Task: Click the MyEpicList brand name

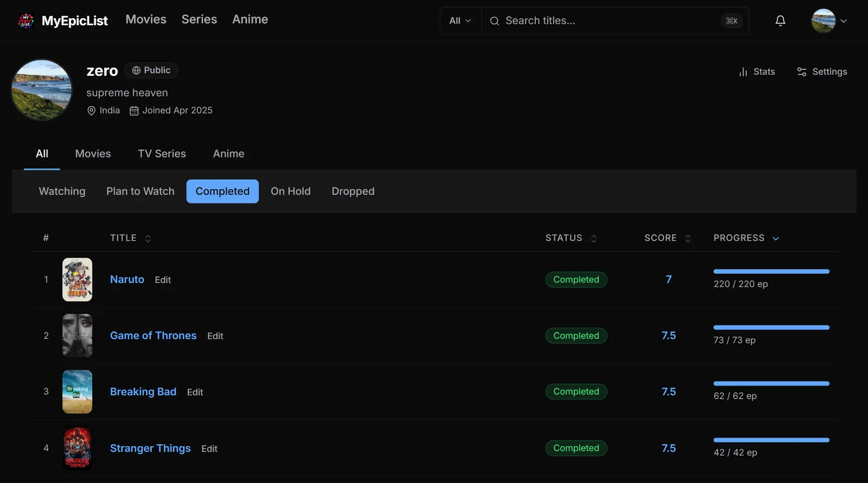Action: click(x=75, y=21)
